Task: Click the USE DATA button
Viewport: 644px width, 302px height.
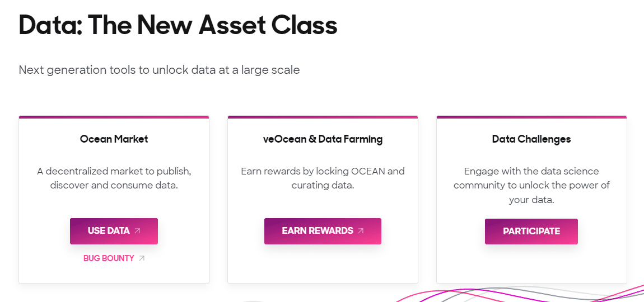Action: coord(114,231)
